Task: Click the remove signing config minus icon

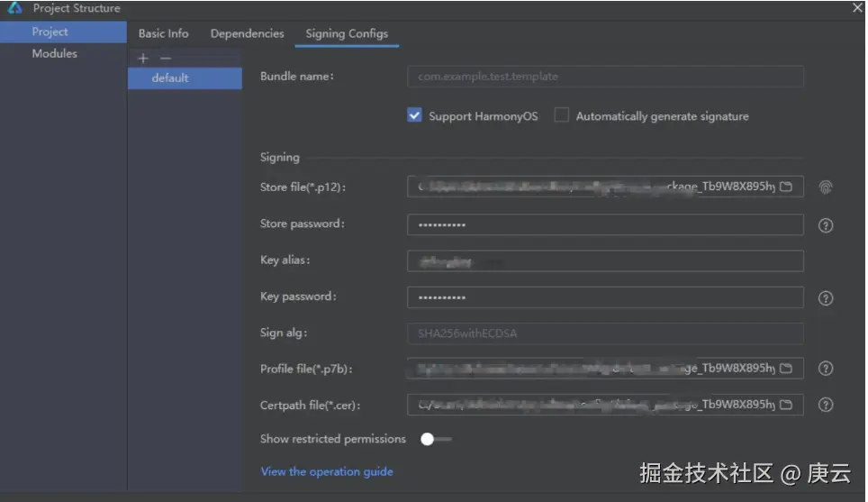Action: pyautogui.click(x=166, y=59)
